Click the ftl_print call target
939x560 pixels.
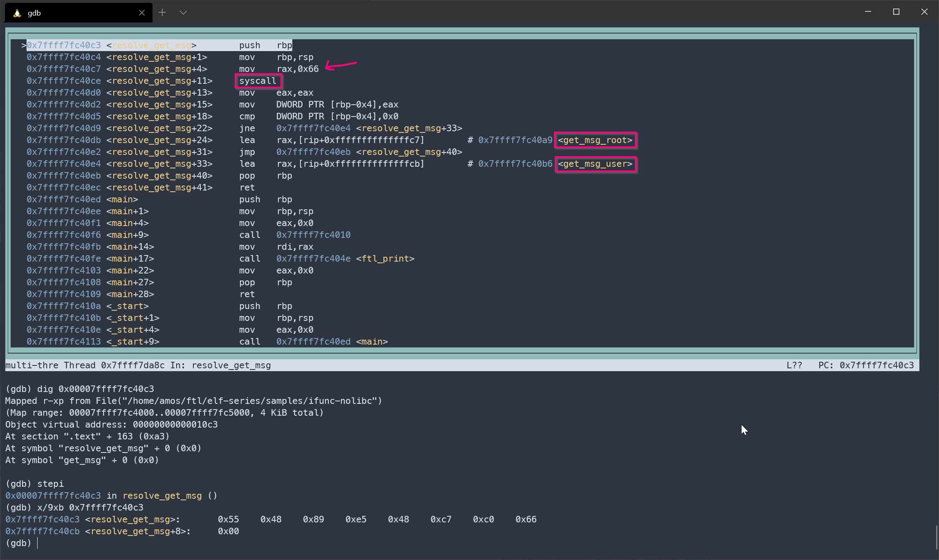[385, 259]
